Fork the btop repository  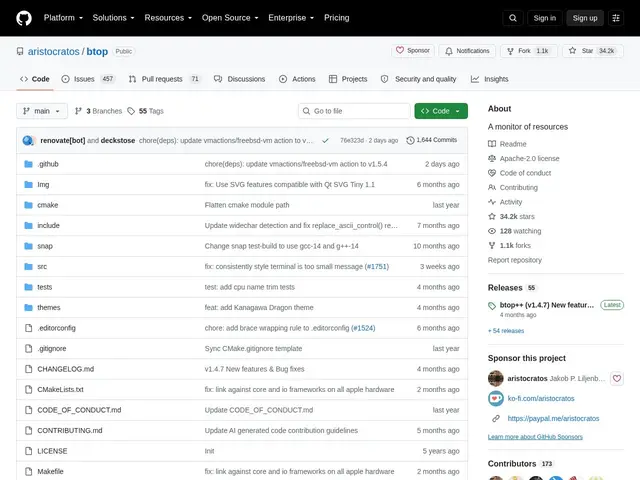point(529,51)
